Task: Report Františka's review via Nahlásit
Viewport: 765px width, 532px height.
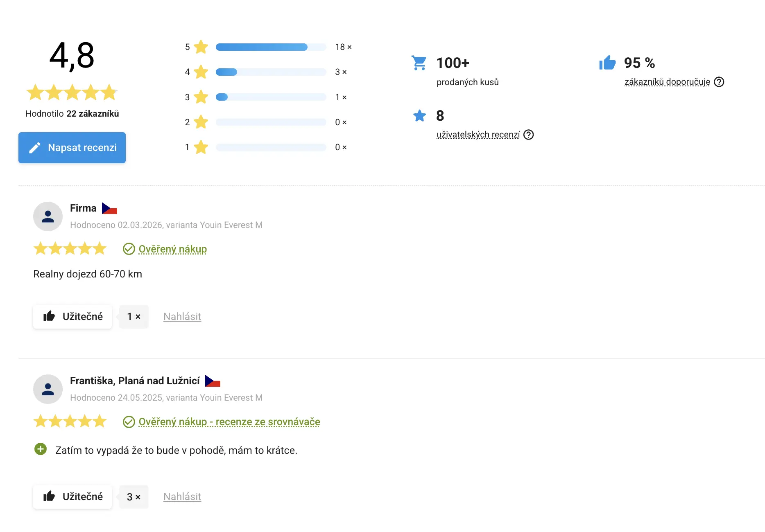Action: point(182,496)
